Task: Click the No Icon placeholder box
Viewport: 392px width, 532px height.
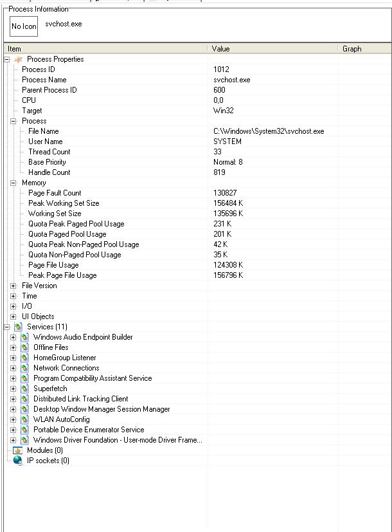Action: [x=24, y=26]
